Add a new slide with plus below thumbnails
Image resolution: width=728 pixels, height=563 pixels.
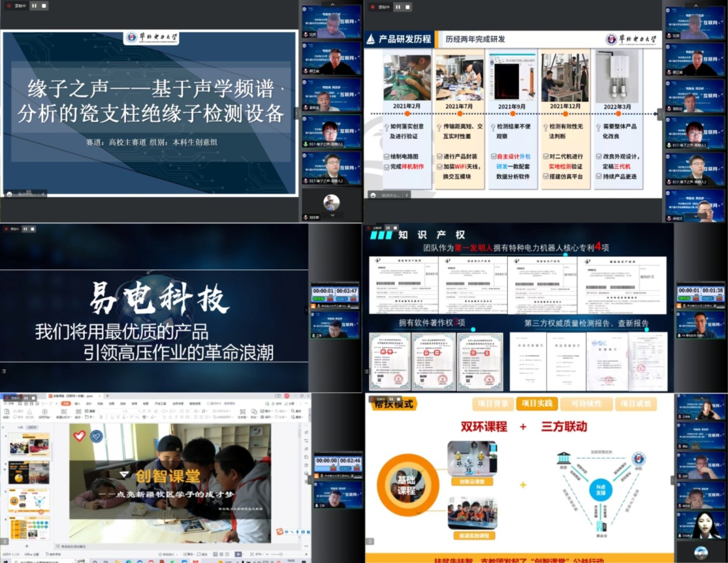pyautogui.click(x=26, y=546)
